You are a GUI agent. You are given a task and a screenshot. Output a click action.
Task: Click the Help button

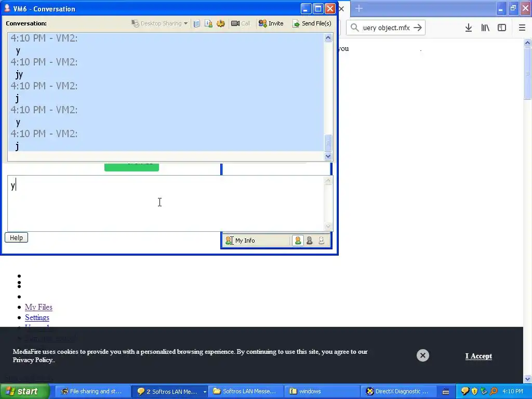click(16, 237)
